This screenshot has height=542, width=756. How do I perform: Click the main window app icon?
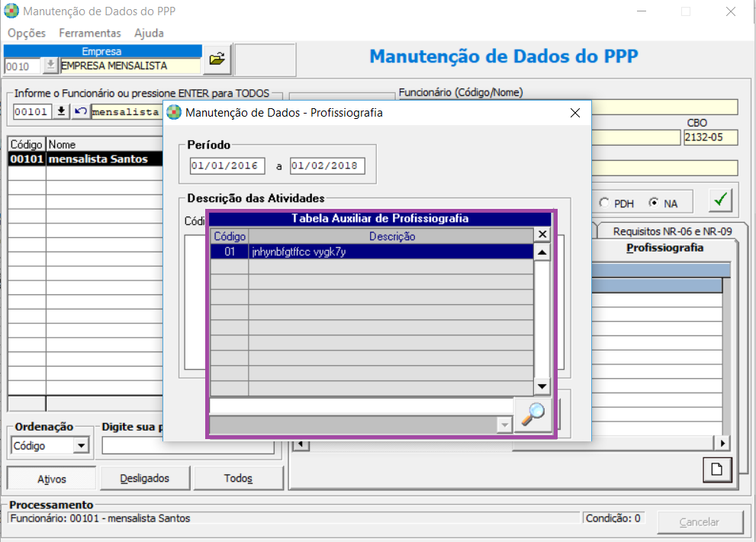tap(11, 11)
